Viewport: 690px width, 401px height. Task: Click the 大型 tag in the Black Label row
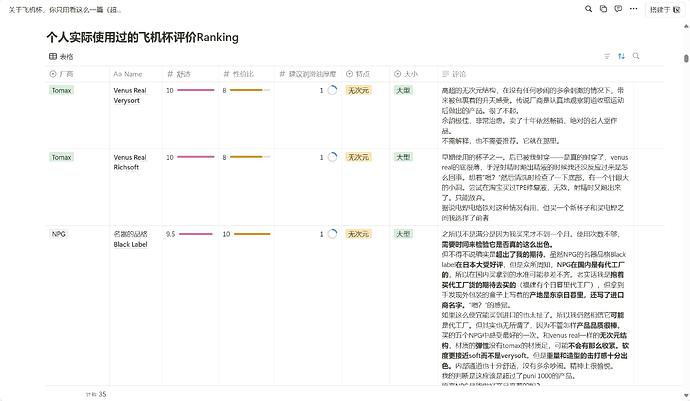(403, 234)
